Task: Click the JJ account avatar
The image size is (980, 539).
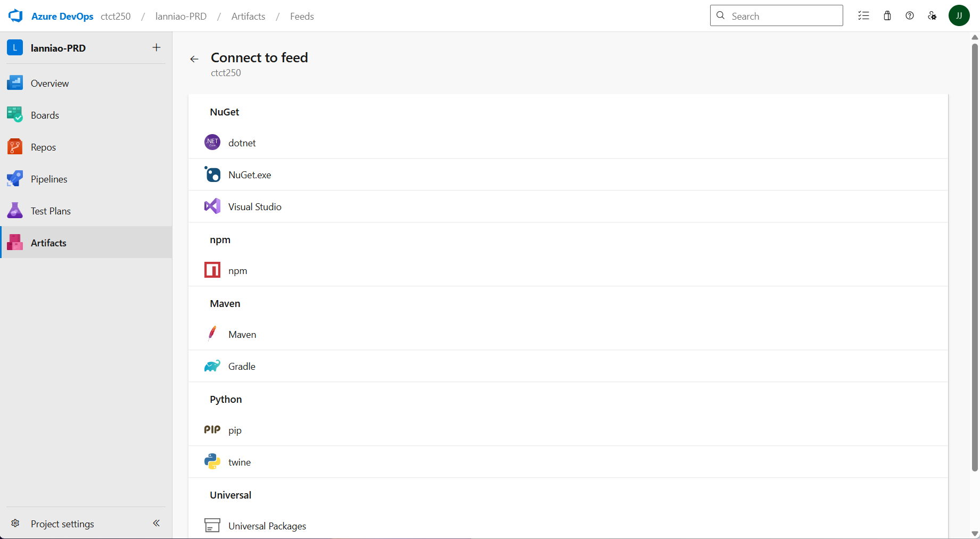Action: [959, 16]
